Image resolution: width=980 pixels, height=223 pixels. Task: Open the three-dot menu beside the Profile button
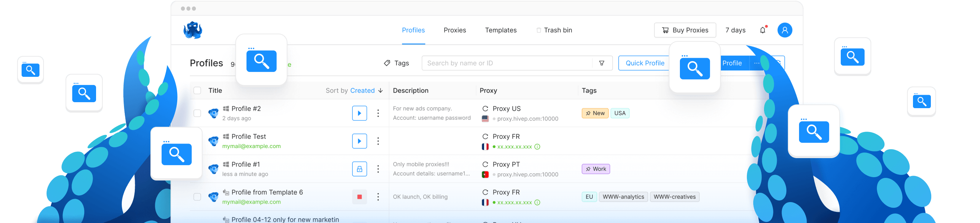click(756, 63)
